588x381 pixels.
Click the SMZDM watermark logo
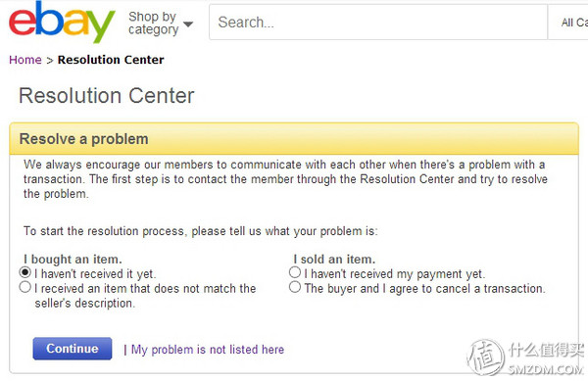[x=525, y=357]
